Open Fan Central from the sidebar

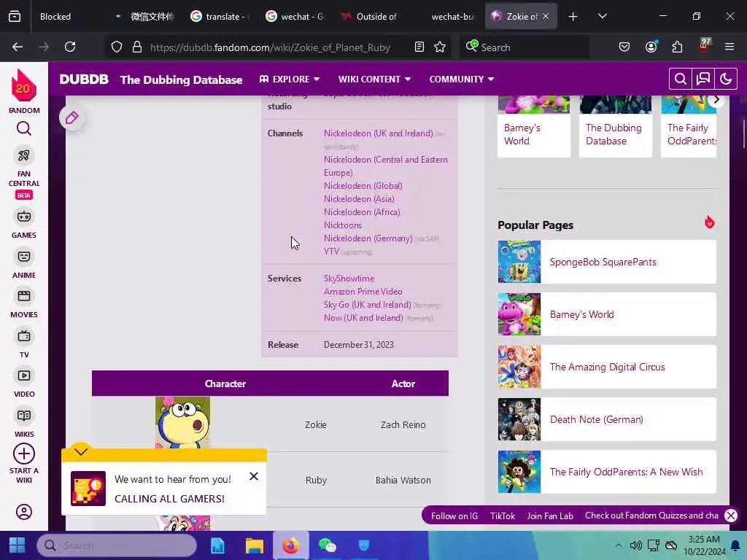coord(24,155)
